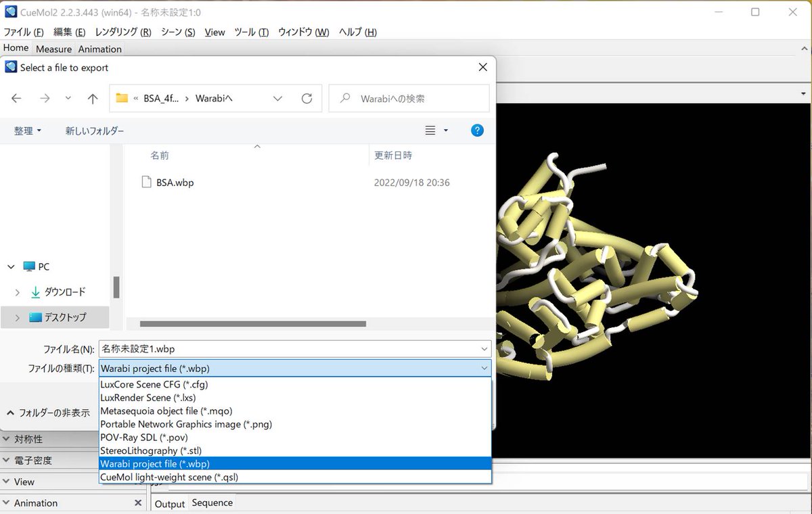812x514 pixels.
Task: Click the 新しいフォルダー button
Action: tap(95, 131)
